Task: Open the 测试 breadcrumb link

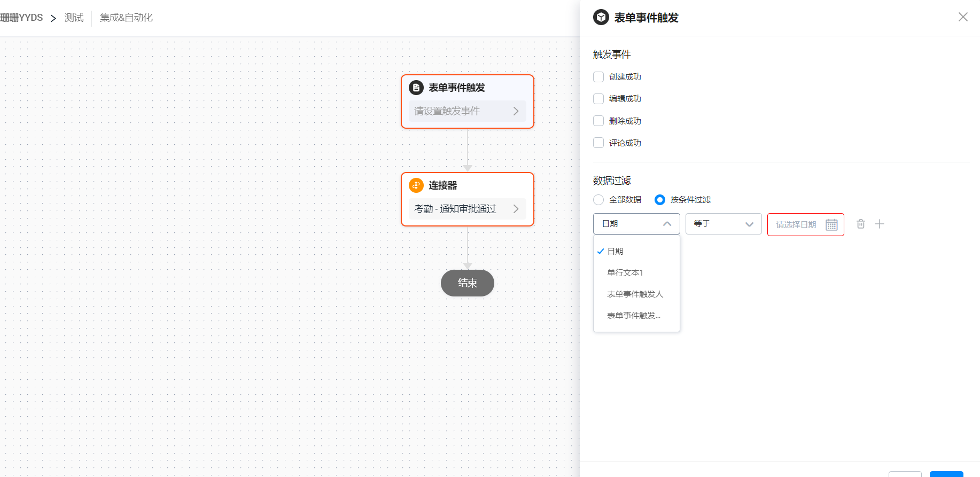Action: coord(74,18)
